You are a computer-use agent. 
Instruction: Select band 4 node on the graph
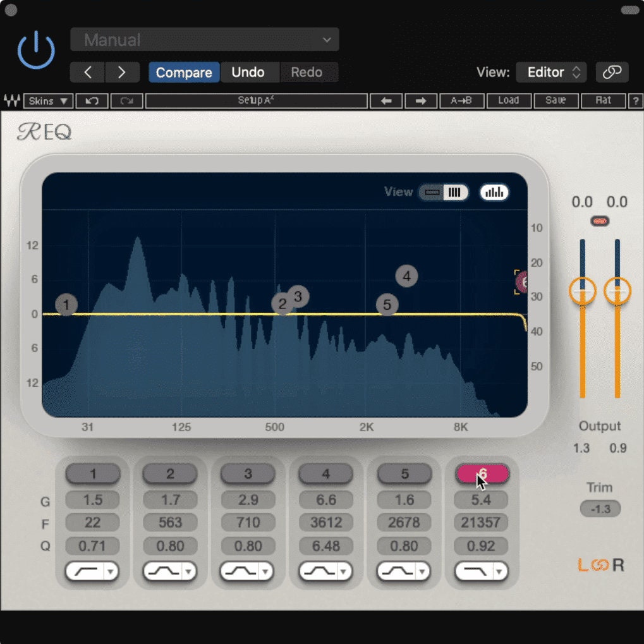point(406,276)
